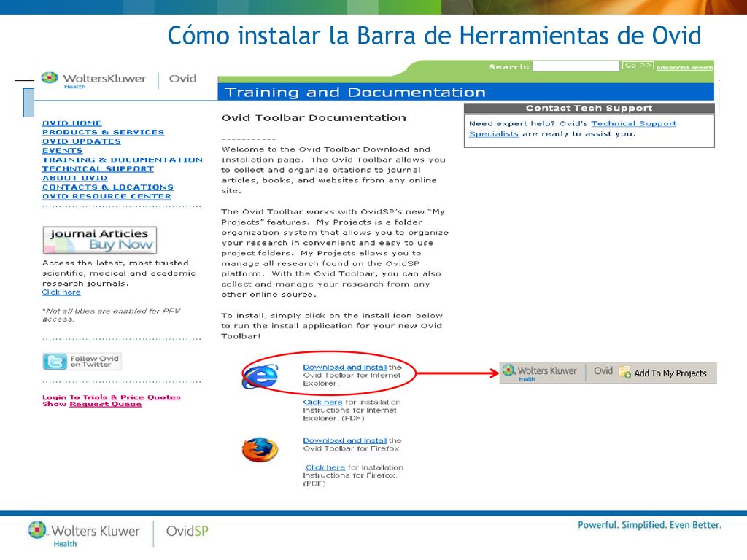
Task: Open TECHNICAL SUPPORT navigation link
Action: [98, 168]
